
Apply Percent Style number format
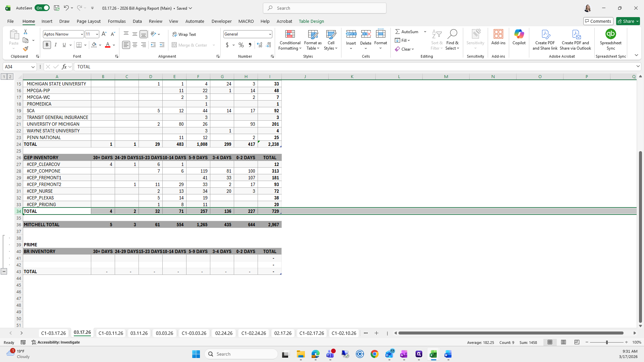pos(241,45)
